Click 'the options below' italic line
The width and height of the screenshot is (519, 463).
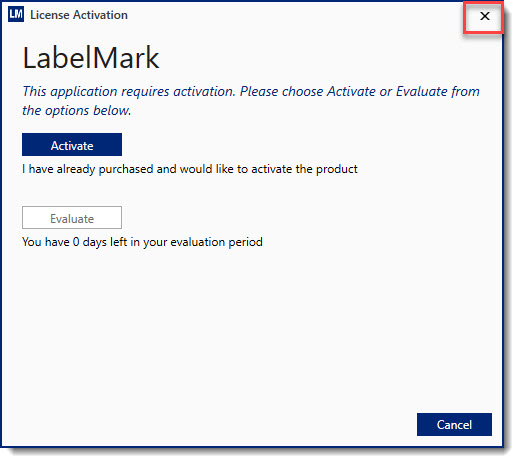tap(77, 110)
